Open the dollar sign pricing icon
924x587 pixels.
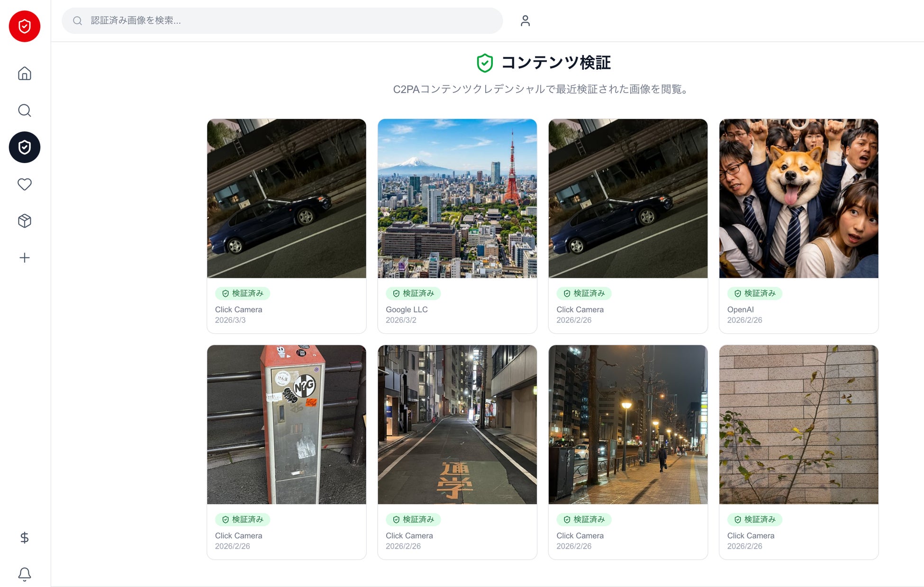tap(25, 537)
